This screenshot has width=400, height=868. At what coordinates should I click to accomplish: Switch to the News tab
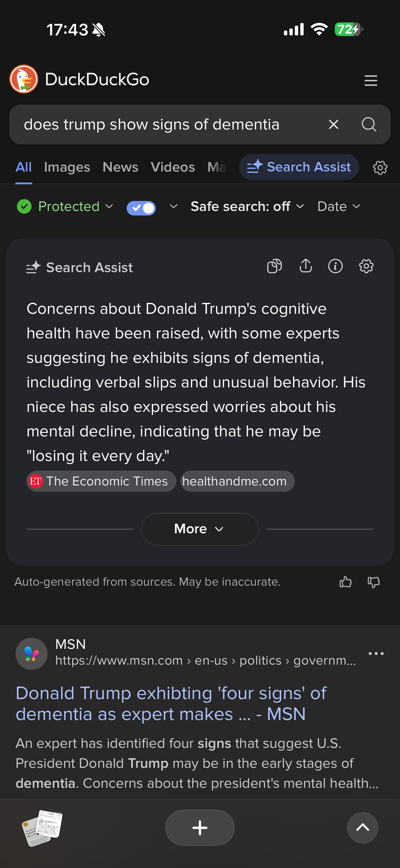(x=120, y=167)
